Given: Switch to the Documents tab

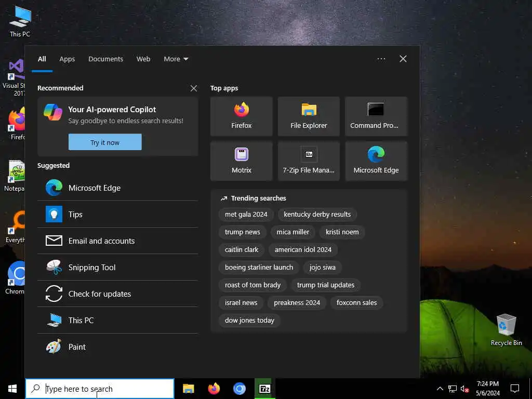Looking at the screenshot, I should click(105, 59).
